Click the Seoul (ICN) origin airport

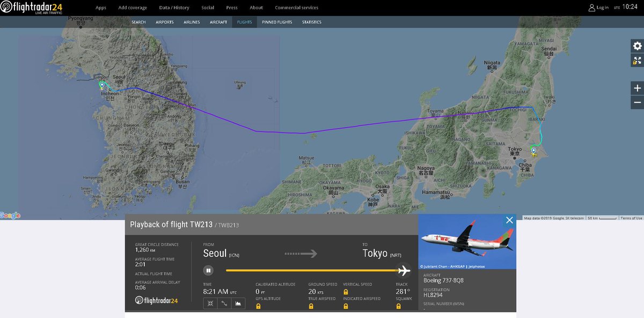[221, 254]
